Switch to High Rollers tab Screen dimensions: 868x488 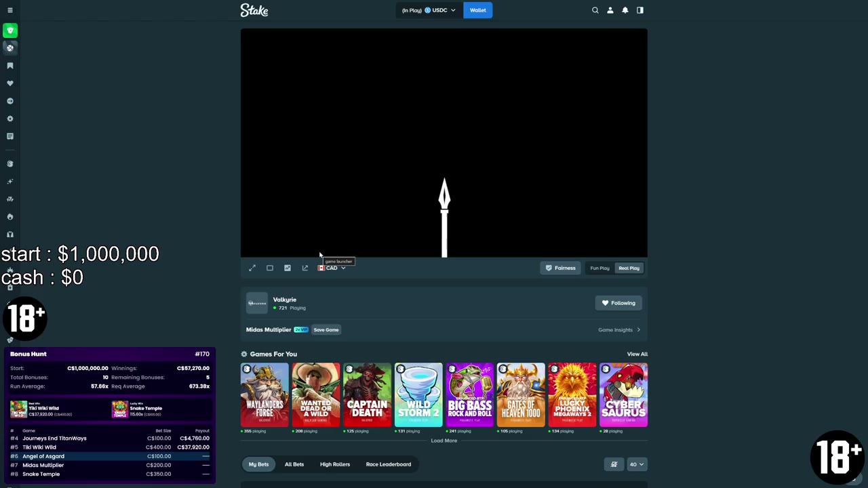pyautogui.click(x=335, y=464)
